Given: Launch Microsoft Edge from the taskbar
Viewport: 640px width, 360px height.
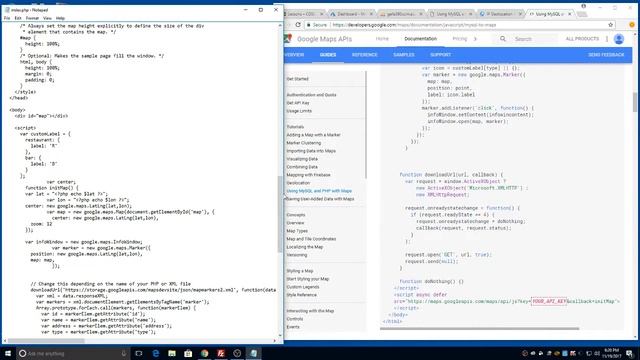Looking at the screenshot, I should pyautogui.click(x=156, y=353).
